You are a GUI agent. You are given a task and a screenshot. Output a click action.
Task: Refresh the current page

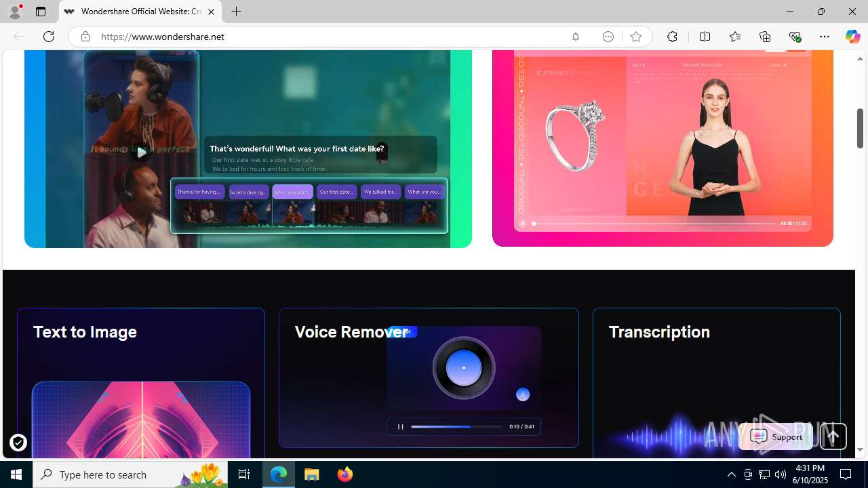click(49, 37)
